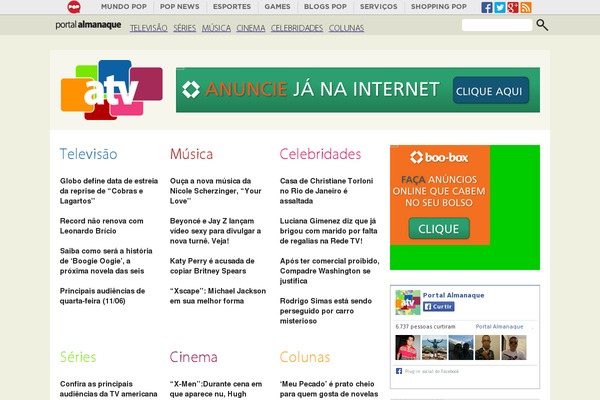Click CLIQUE AQUI on the banner ad
Image resolution: width=600 pixels, height=400 pixels.
[491, 90]
